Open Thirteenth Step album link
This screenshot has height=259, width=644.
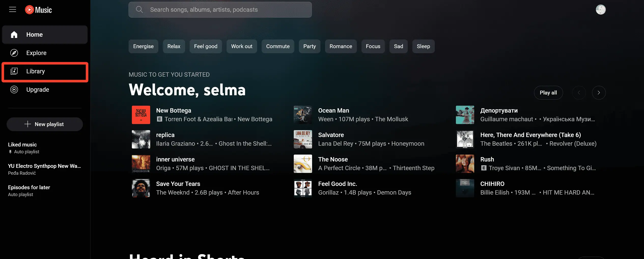click(x=414, y=168)
